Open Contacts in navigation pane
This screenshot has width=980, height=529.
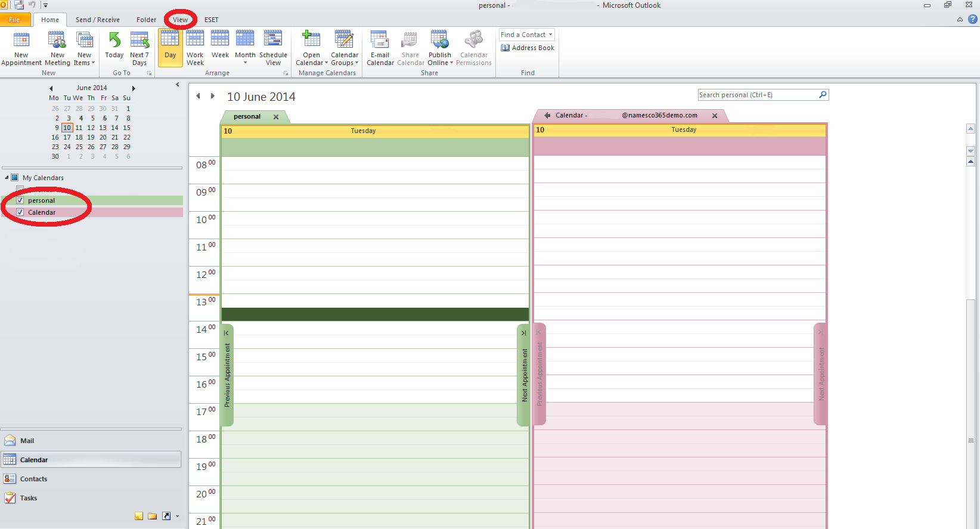tap(91, 479)
